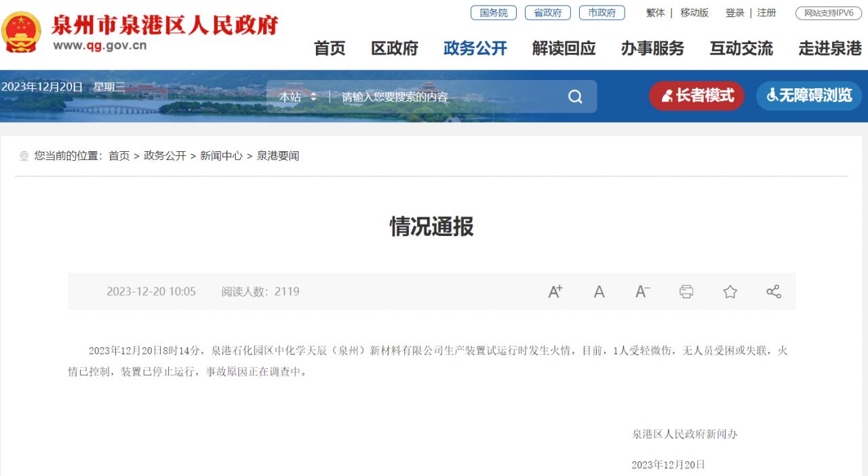Switch to 繁体 traditional Chinese
868x476 pixels.
coord(655,13)
